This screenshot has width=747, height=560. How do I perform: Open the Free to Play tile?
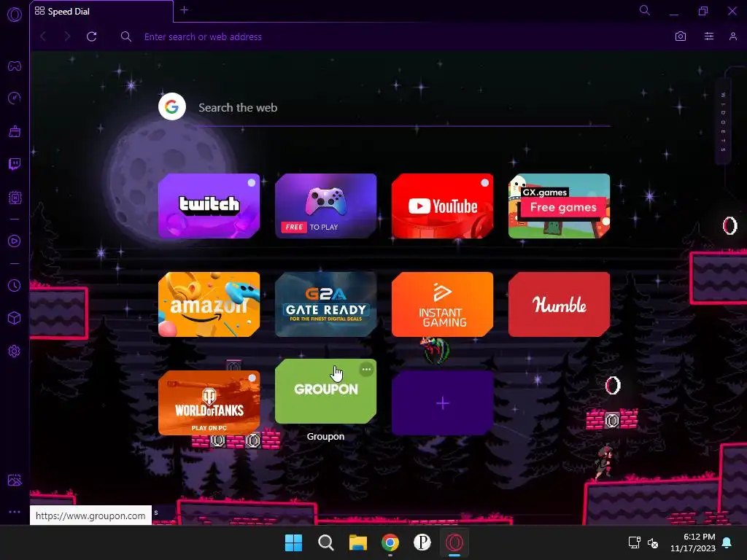326,206
